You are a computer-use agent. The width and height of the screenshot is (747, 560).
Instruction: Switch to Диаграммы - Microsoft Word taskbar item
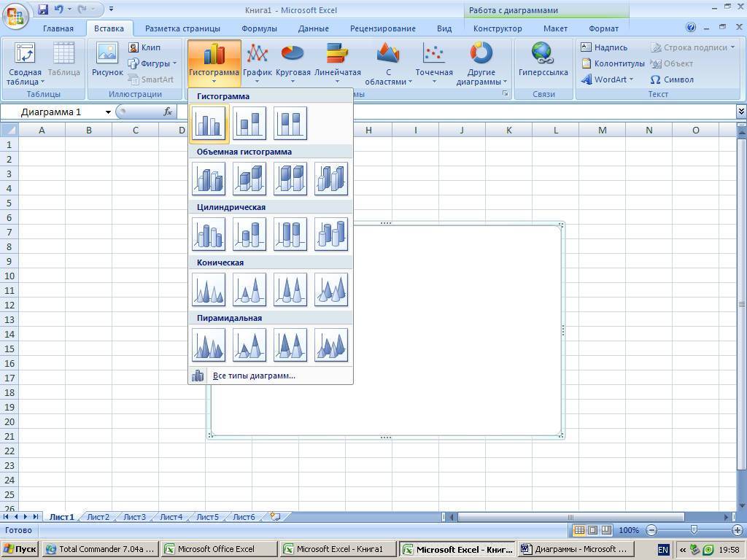coord(576,549)
